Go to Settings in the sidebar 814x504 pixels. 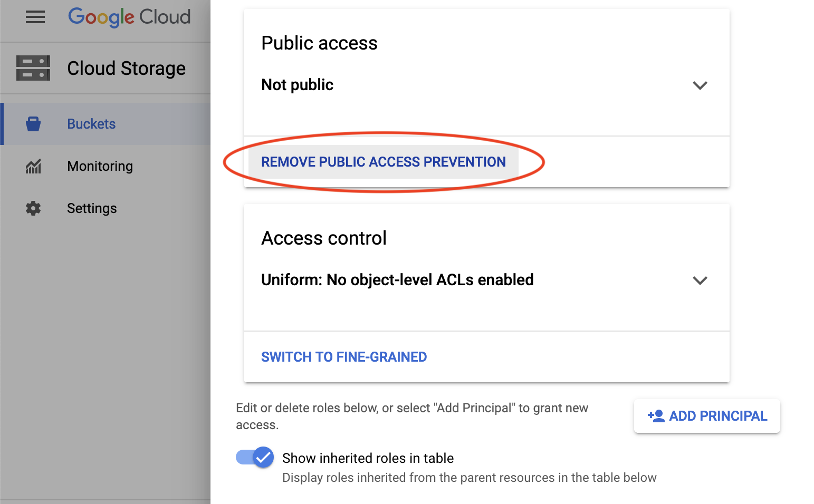[x=92, y=208]
